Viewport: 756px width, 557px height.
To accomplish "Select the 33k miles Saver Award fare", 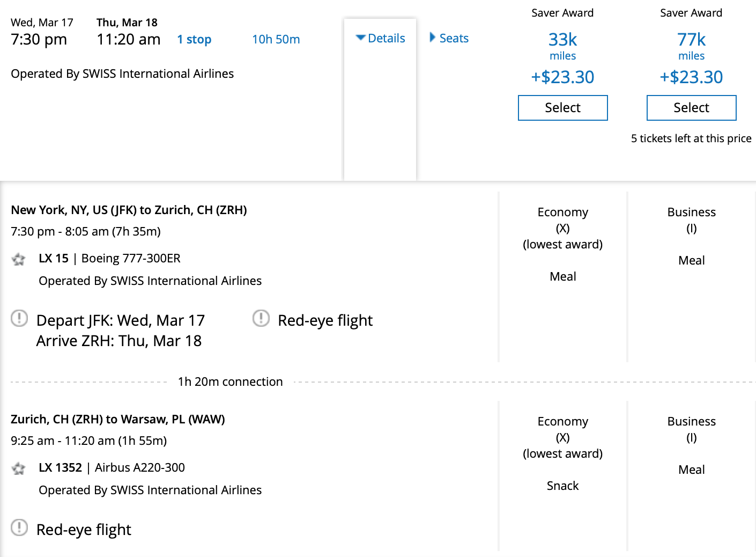I will coord(562,107).
